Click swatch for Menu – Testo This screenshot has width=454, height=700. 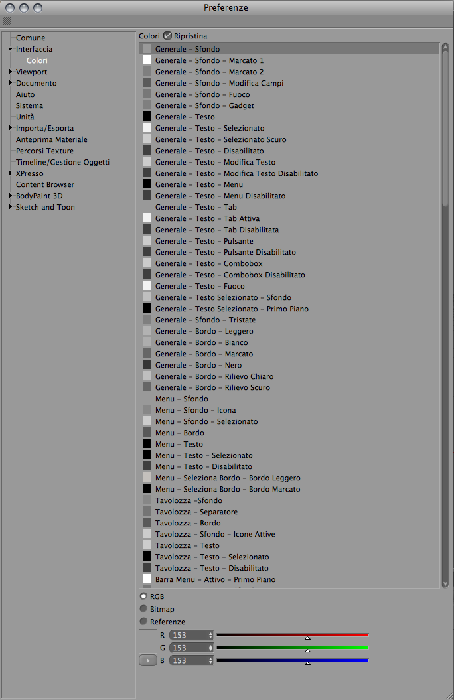(147, 444)
